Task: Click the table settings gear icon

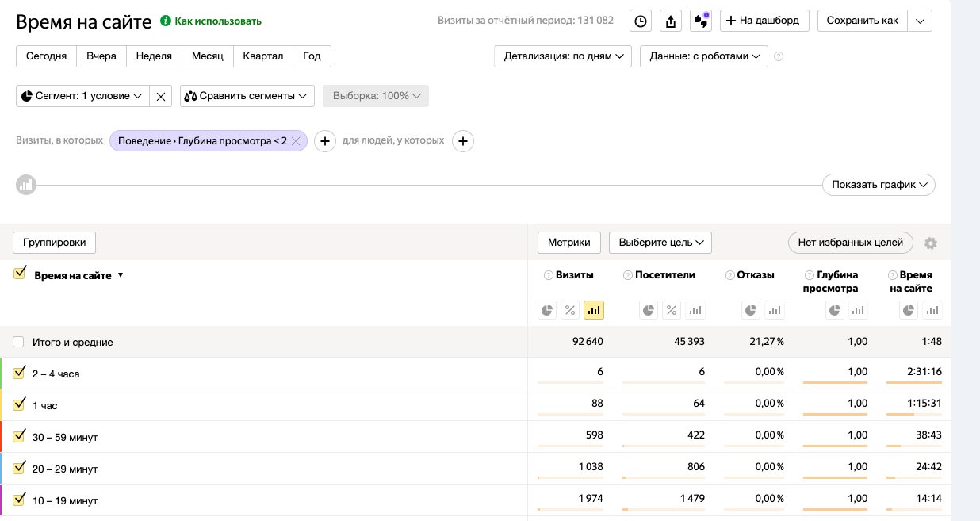Action: click(x=931, y=243)
